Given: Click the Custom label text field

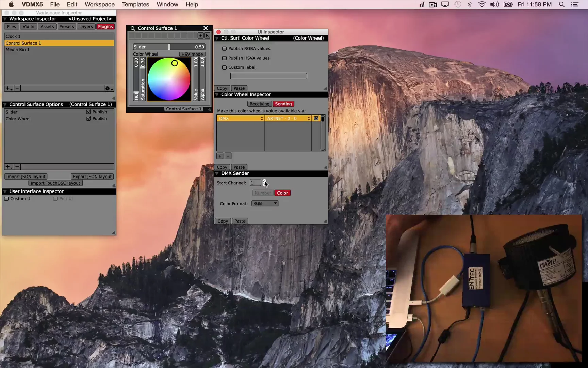Looking at the screenshot, I should [268, 76].
